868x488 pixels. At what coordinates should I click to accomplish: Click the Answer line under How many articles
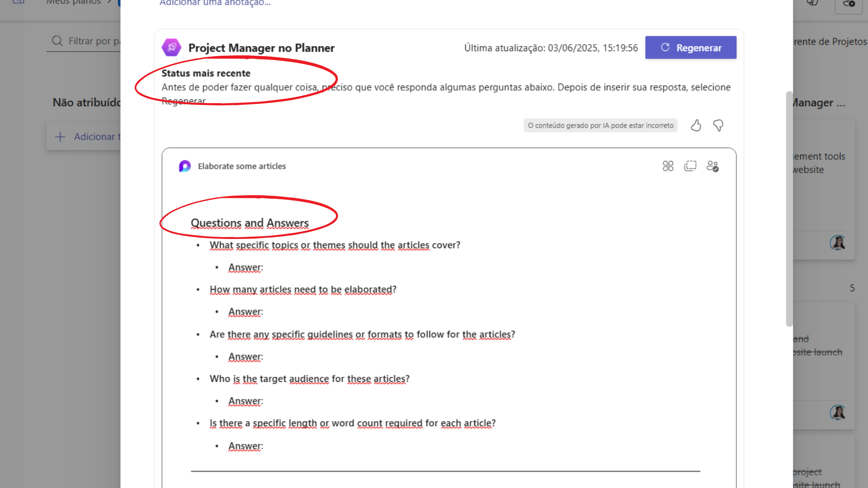coord(246,312)
